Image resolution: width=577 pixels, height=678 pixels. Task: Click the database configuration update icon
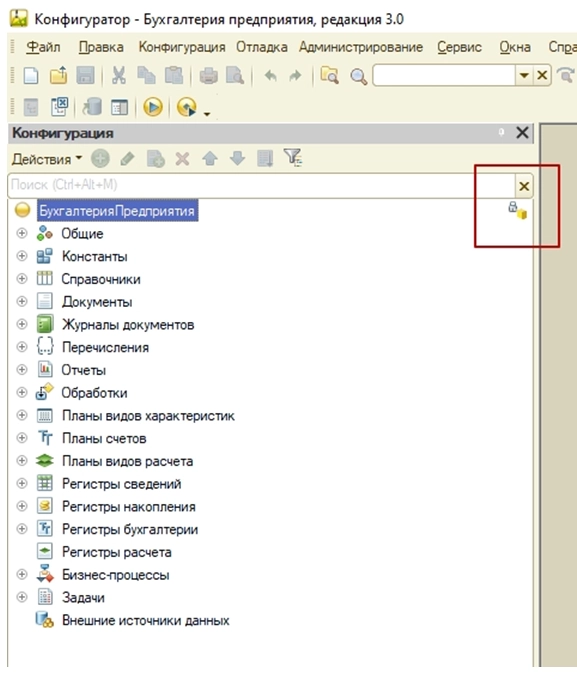click(x=92, y=107)
